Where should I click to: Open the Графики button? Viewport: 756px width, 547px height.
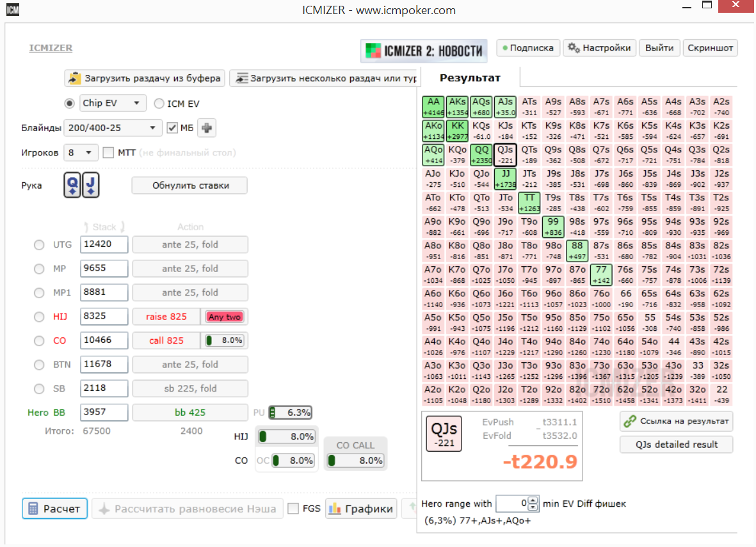(361, 509)
